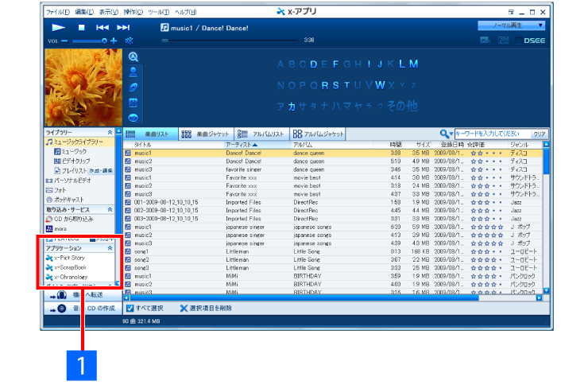Click the album disc filter icon
Screen dimensions: 588x389
[x=133, y=87]
